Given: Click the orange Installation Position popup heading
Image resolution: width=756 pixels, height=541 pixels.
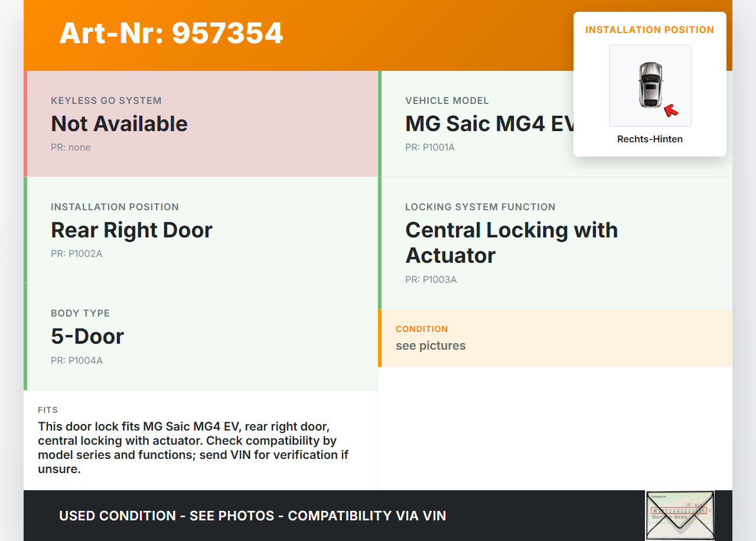Looking at the screenshot, I should pos(650,30).
